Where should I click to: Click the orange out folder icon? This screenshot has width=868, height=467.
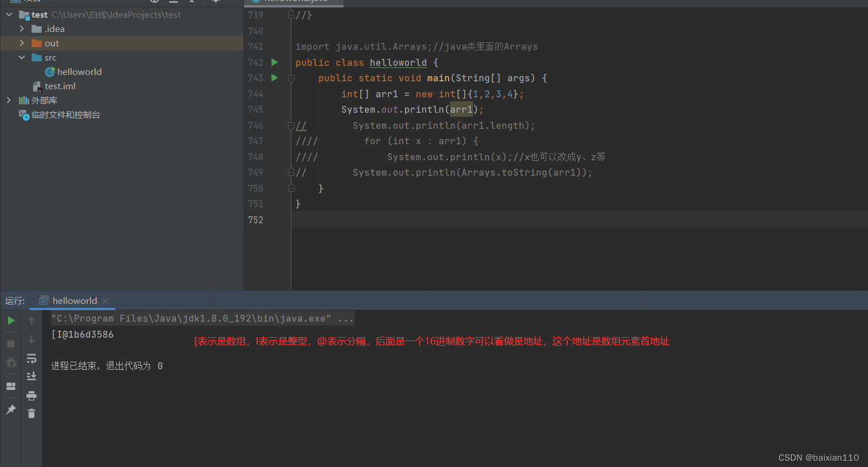pyautogui.click(x=37, y=43)
